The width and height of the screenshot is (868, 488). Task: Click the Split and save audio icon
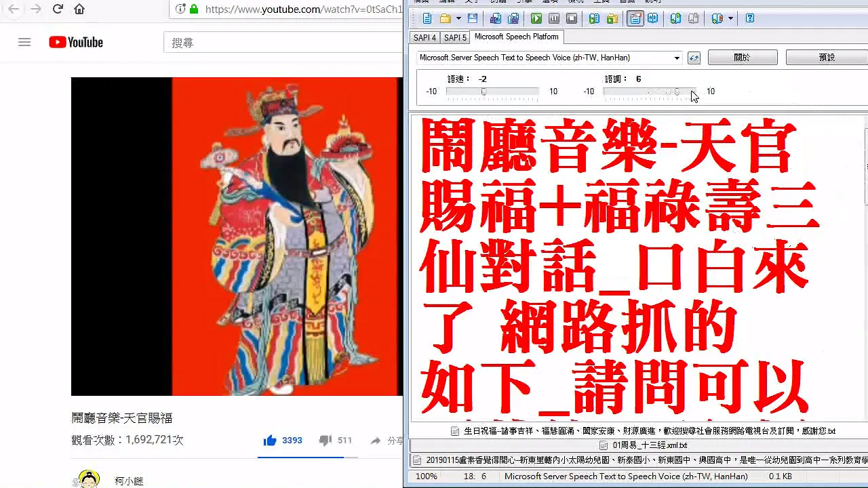pos(513,19)
